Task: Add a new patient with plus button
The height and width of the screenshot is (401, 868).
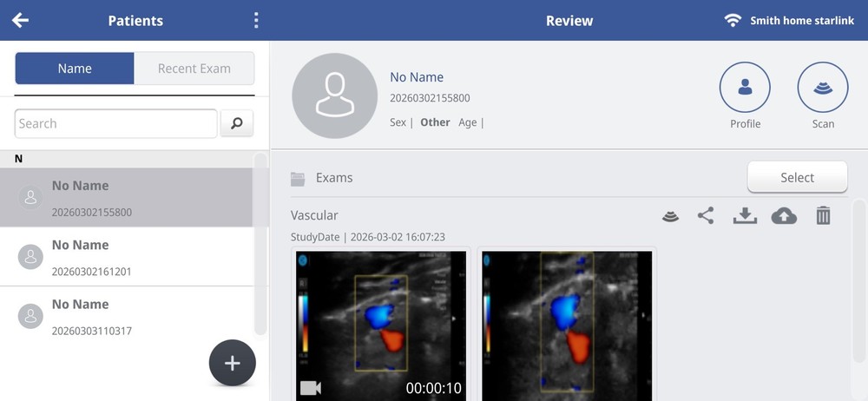Action: click(x=232, y=363)
